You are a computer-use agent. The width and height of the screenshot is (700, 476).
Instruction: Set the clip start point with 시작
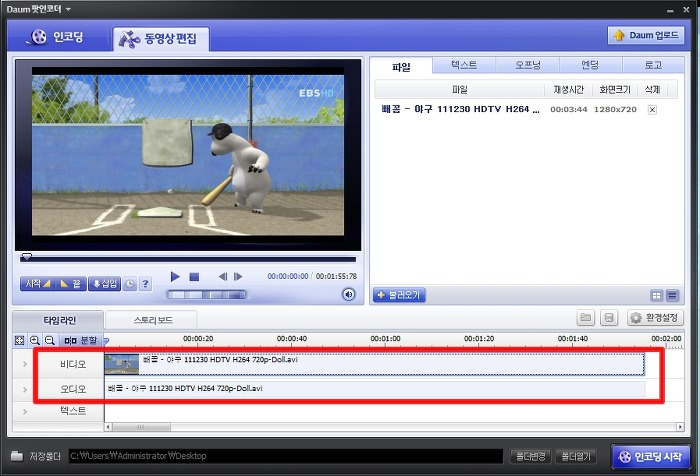click(38, 284)
